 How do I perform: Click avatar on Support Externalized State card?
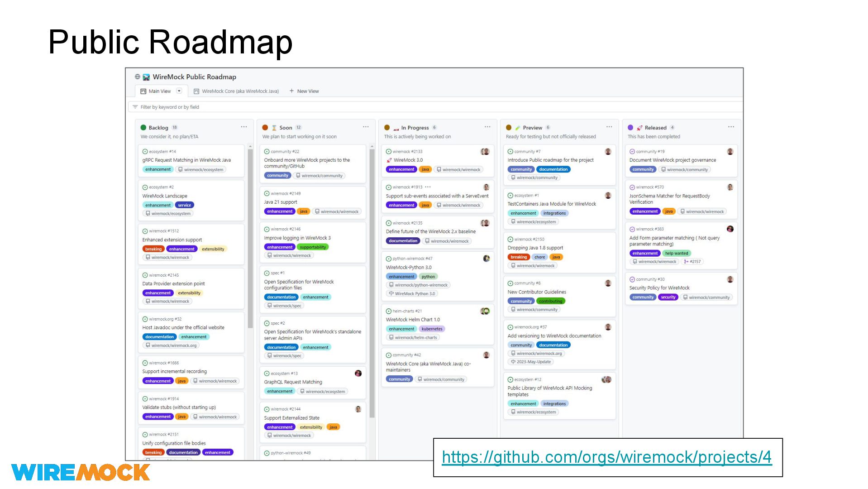[x=358, y=409]
